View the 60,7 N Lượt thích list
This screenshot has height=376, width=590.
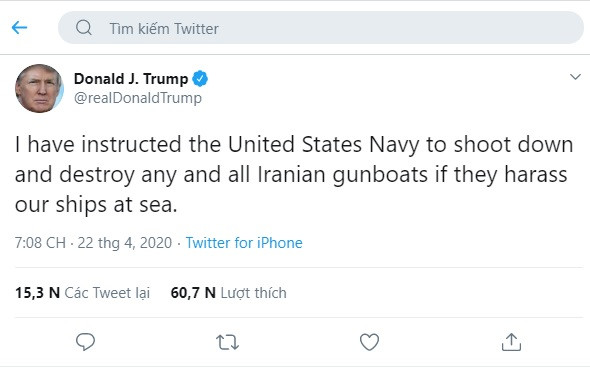228,293
